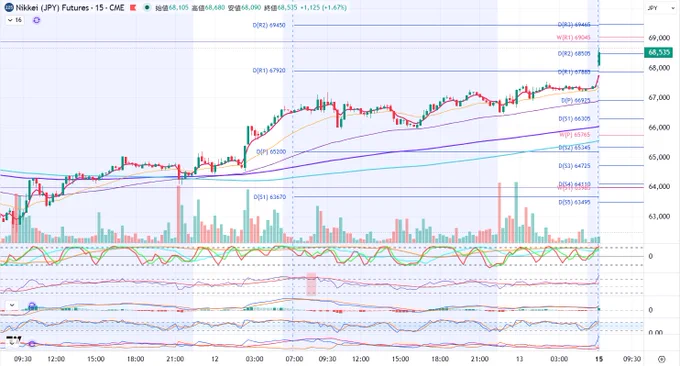
Task: Click the bold 15 date on time axis
Action: 599,359
